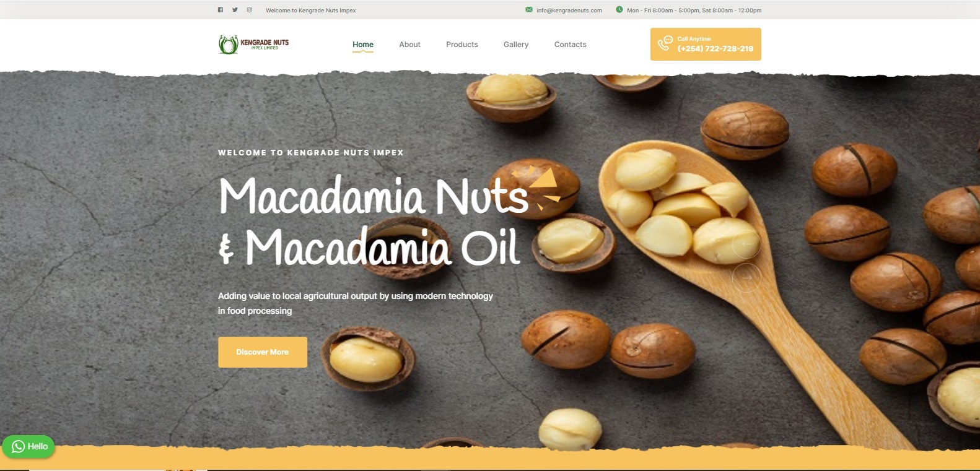Select the Home menu item

click(x=363, y=45)
